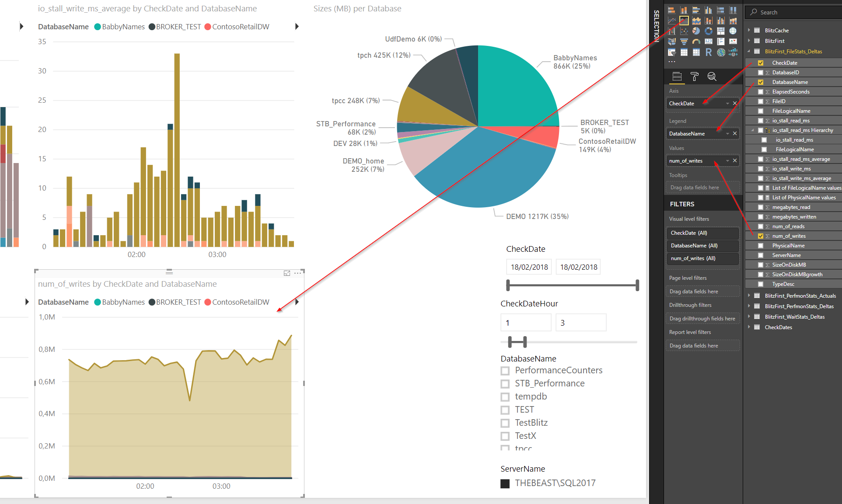Select the stacked bar chart visualization
The width and height of the screenshot is (842, 504).
(x=672, y=10)
